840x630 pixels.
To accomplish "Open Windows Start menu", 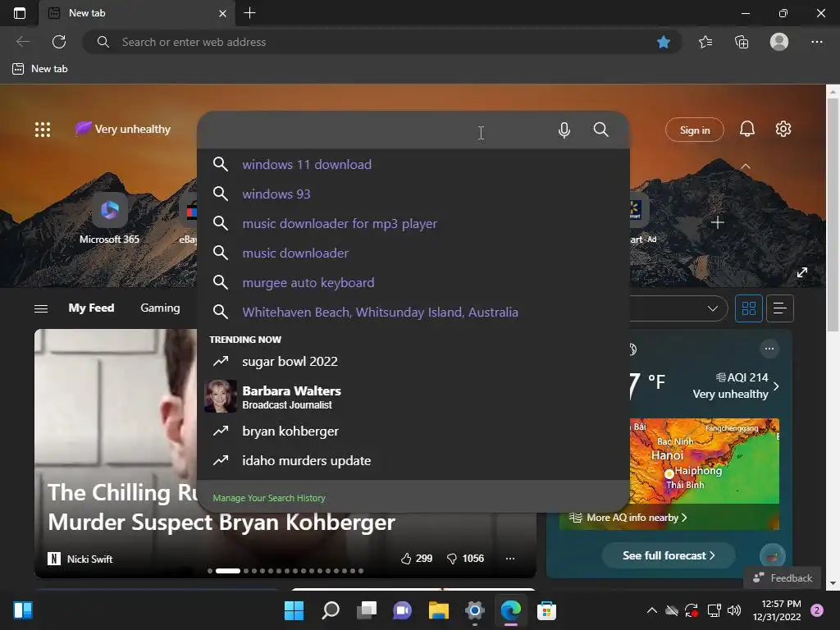I will 294,610.
